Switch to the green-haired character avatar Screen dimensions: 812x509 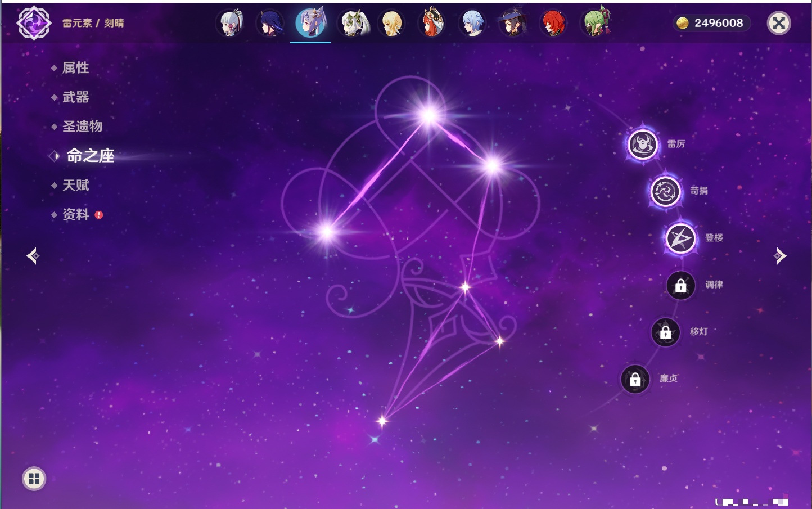[595, 23]
